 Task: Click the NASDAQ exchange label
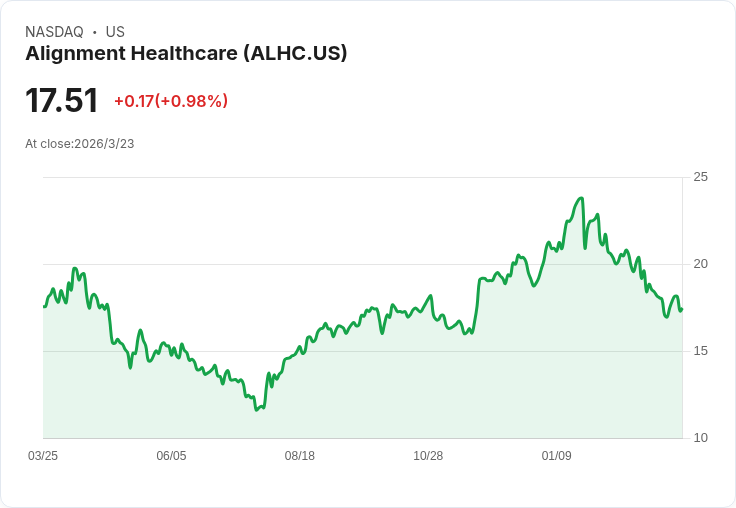(54, 32)
